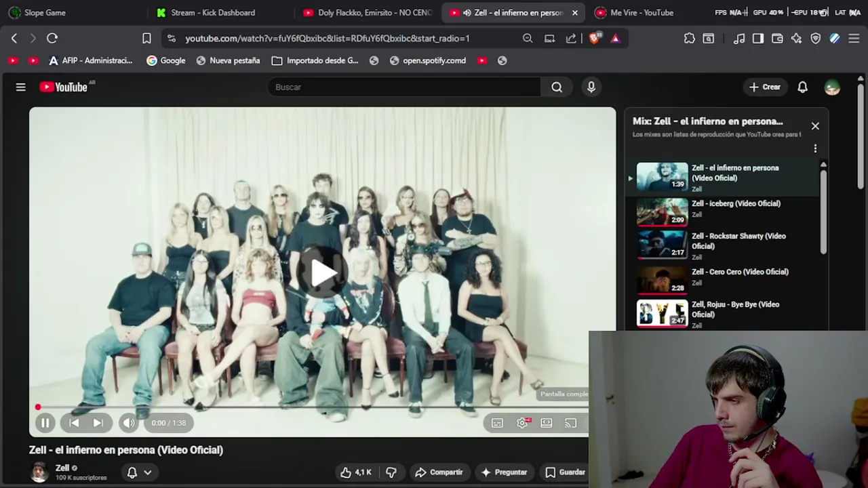Like the video showing 4,1 K

click(357, 472)
